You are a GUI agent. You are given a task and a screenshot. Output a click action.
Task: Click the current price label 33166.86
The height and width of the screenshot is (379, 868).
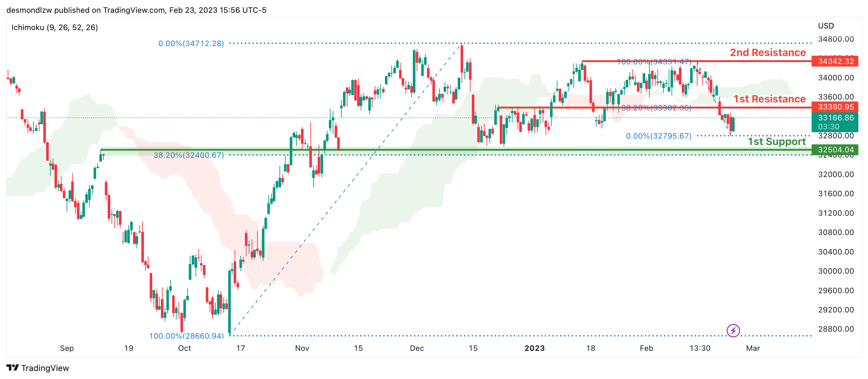[x=835, y=118]
